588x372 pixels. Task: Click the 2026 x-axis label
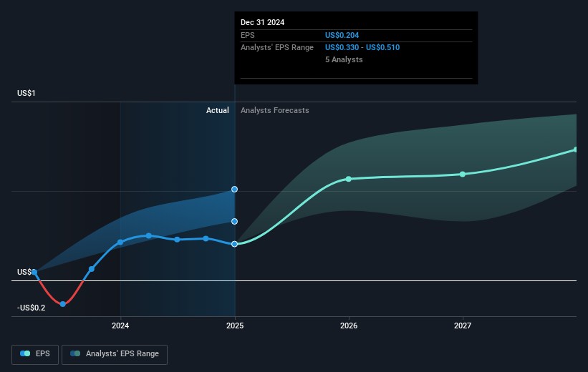pos(349,326)
